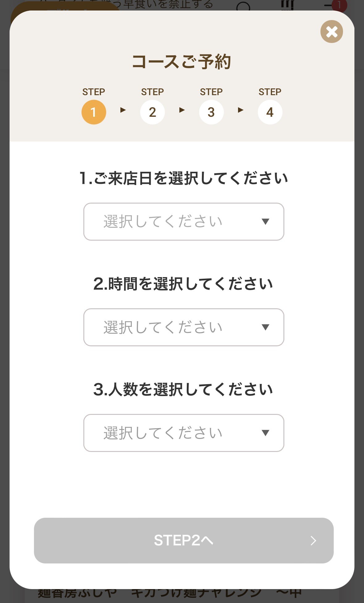Open the ご来店日 visit date dropdown
The width and height of the screenshot is (364, 603).
click(x=183, y=221)
